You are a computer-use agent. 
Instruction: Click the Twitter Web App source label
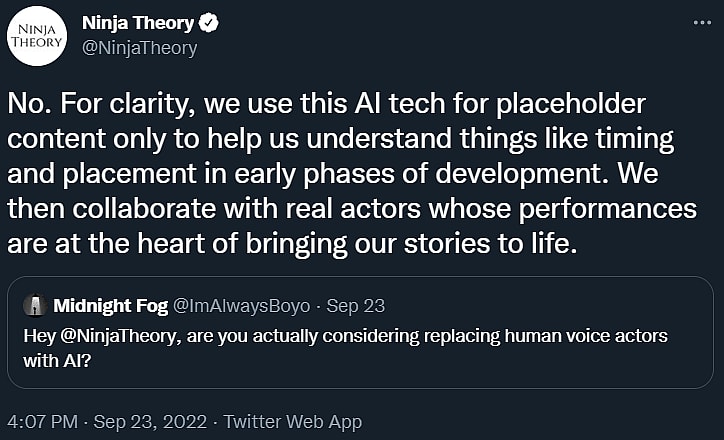[291, 421]
